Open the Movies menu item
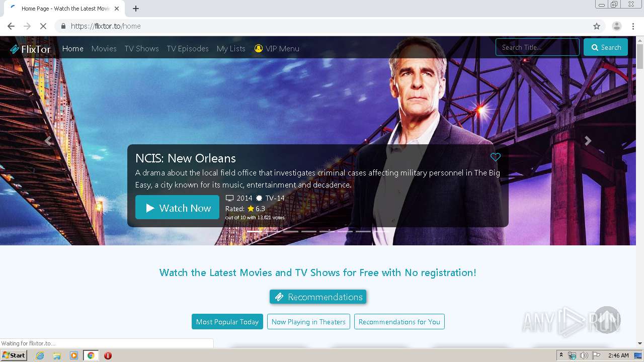 tap(104, 49)
